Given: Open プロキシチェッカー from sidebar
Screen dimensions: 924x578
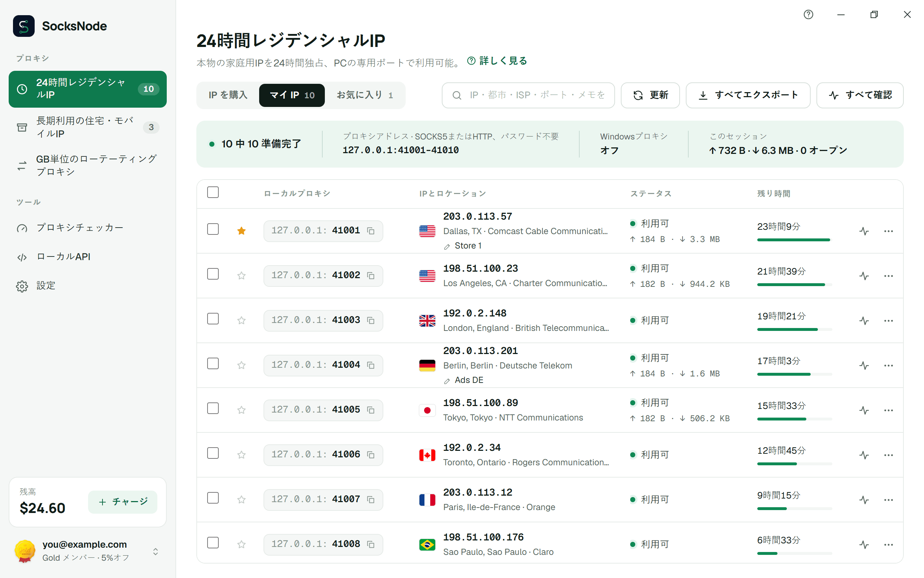Looking at the screenshot, I should pos(87,228).
